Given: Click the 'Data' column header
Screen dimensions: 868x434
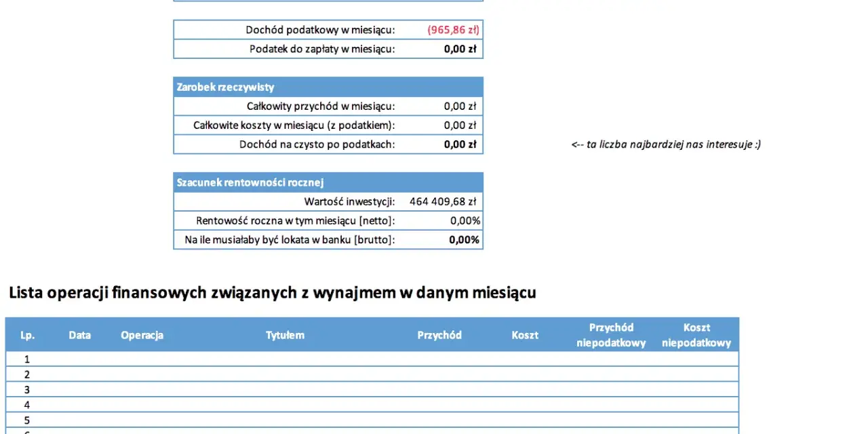Looking at the screenshot, I should [x=80, y=335].
